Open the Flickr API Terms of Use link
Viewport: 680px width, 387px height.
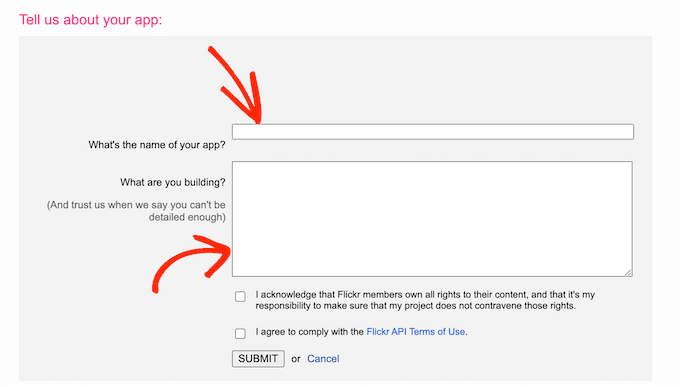[x=415, y=332]
